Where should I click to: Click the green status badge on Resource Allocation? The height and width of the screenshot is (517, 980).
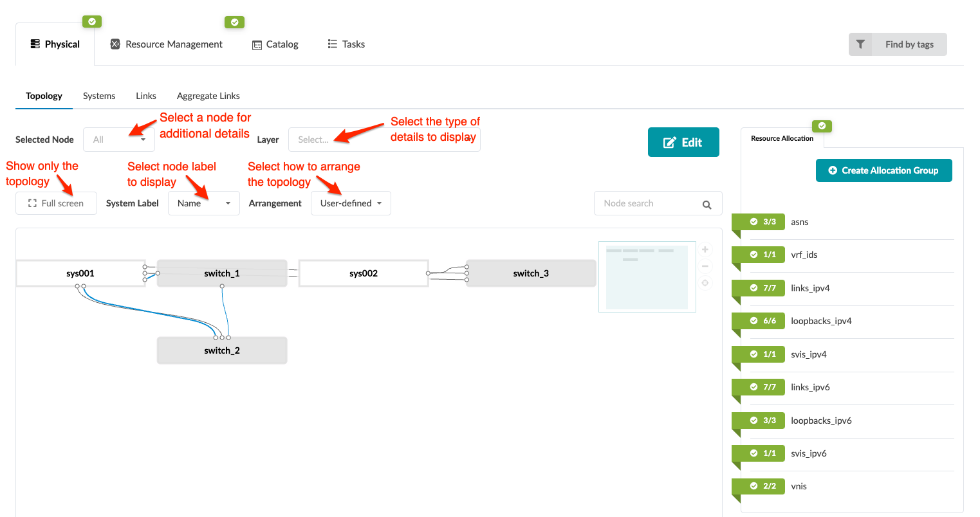tap(822, 126)
